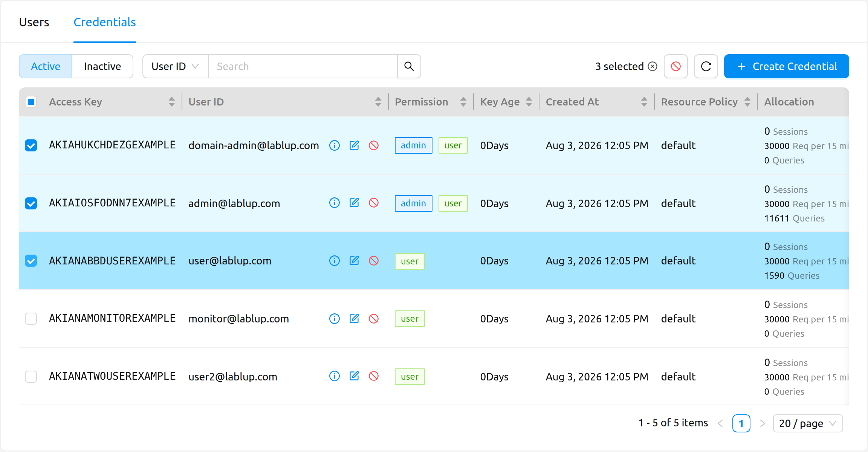This screenshot has height=452, width=868.
Task: Deactivate all selected credentials
Action: (676, 66)
